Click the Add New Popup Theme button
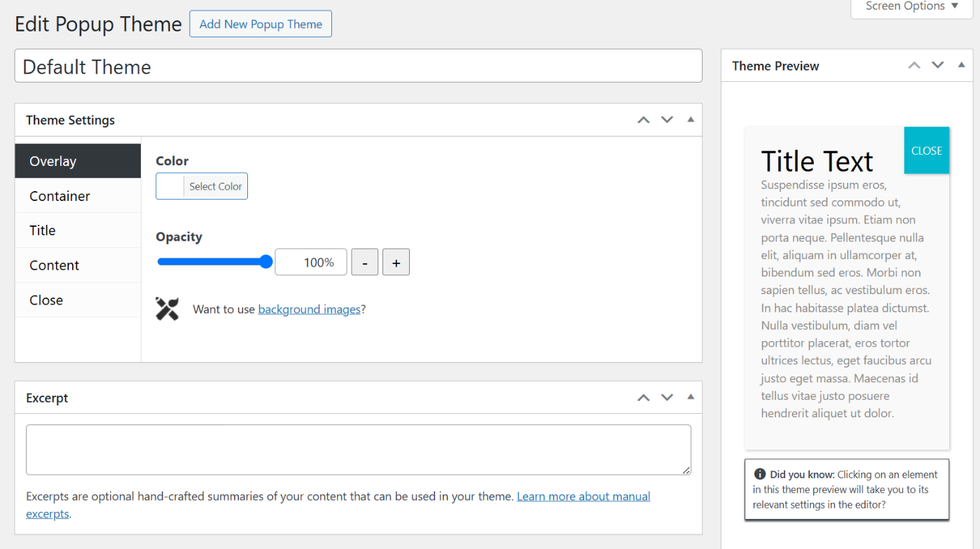The height and width of the screenshot is (549, 980). 260,23
